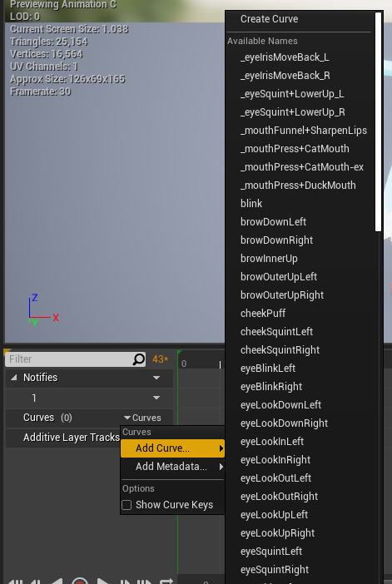Select _mouthPress+CatMouth curve name
The image size is (392, 584).
(295, 149)
